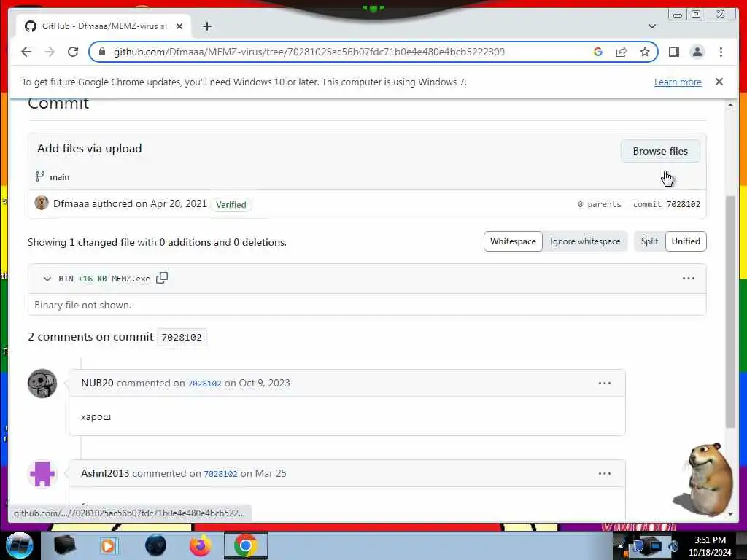Open the Chrome profile menu

pos(697,52)
